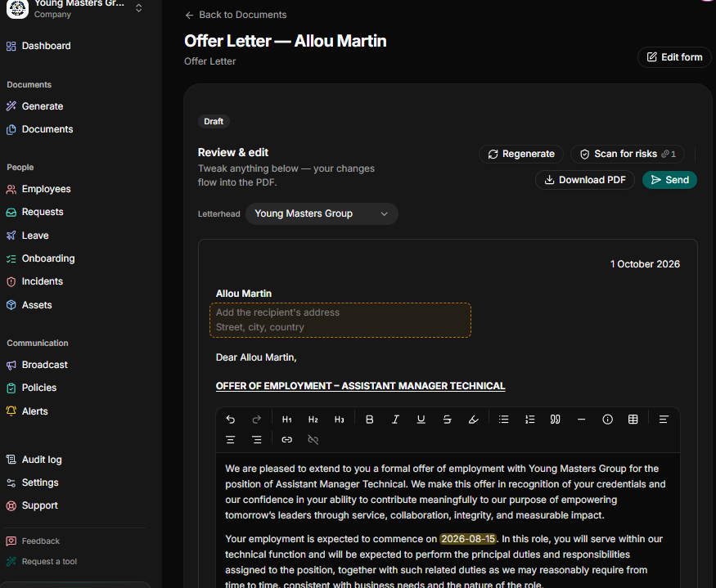Open the Letterhead dropdown
This screenshot has width=716, height=588.
322,213
